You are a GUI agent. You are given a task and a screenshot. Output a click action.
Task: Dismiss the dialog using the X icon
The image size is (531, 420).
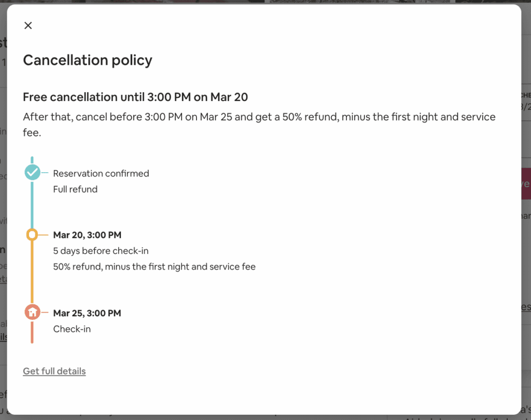[28, 25]
